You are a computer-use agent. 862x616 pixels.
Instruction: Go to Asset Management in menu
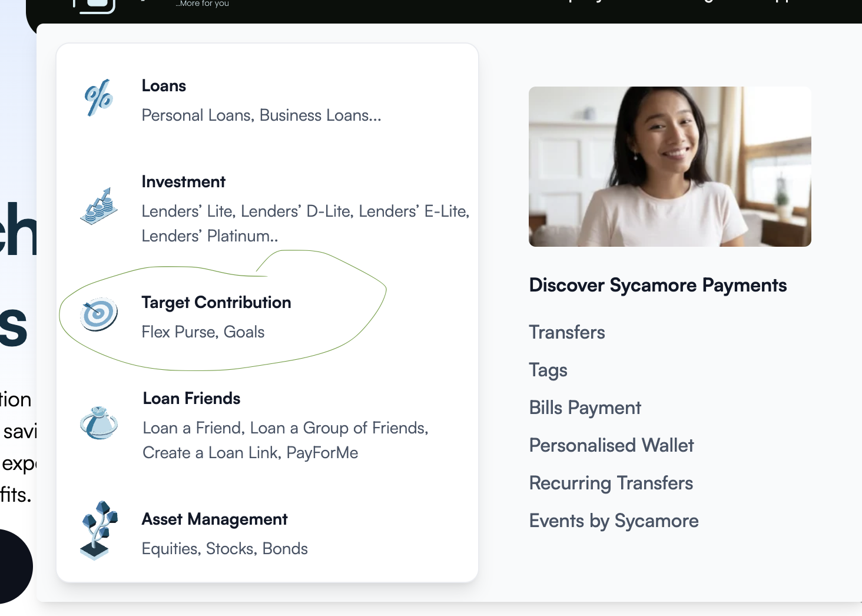(214, 519)
